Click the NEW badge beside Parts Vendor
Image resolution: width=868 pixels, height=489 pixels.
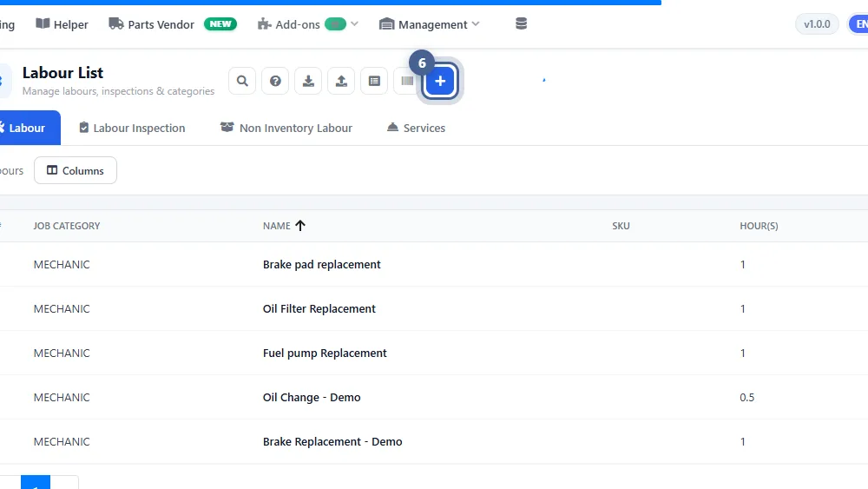pyautogui.click(x=220, y=23)
